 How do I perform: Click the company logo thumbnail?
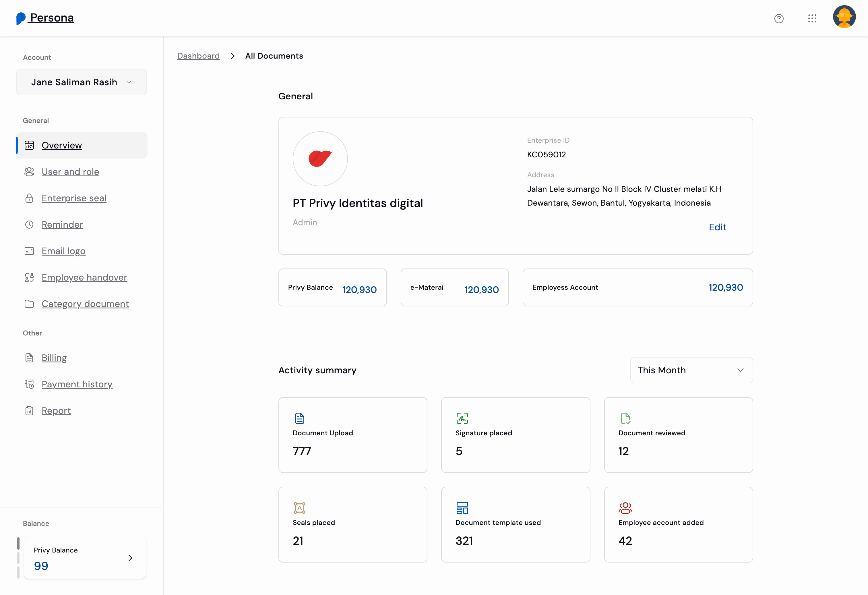320,159
